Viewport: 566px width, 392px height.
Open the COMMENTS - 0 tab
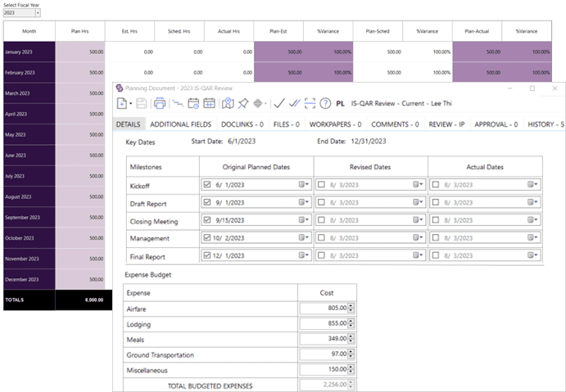coord(395,124)
